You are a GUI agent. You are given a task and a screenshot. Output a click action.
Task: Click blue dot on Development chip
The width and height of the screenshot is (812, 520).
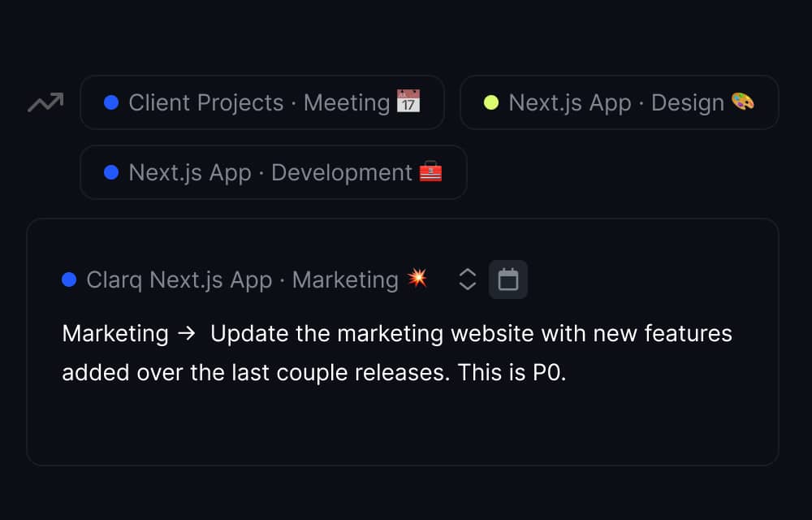[x=112, y=172]
